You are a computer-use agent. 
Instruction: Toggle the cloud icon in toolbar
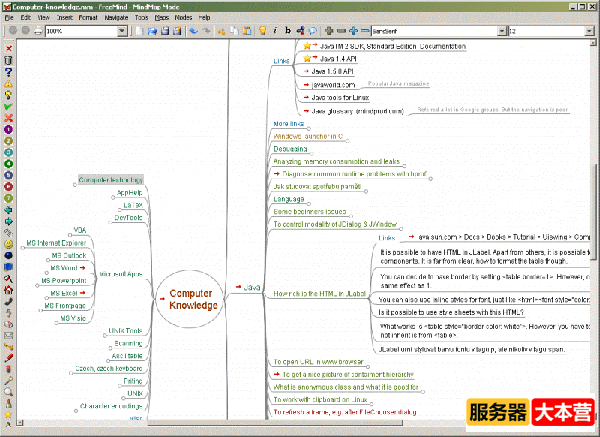tap(313, 31)
